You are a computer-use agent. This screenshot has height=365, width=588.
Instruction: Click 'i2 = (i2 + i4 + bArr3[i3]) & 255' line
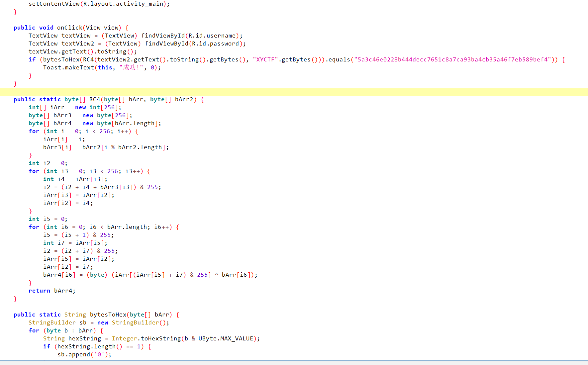coord(102,187)
